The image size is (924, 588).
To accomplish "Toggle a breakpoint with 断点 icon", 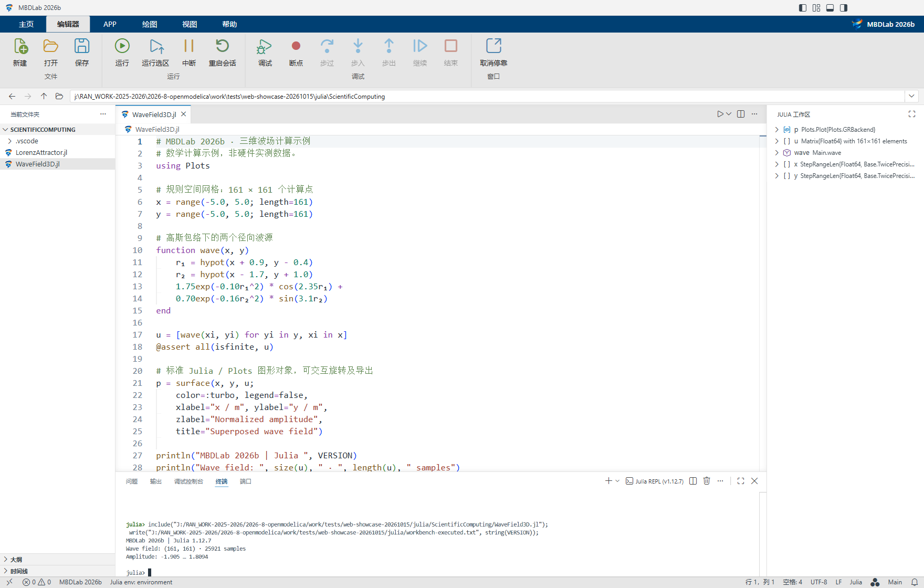I will [x=296, y=46].
